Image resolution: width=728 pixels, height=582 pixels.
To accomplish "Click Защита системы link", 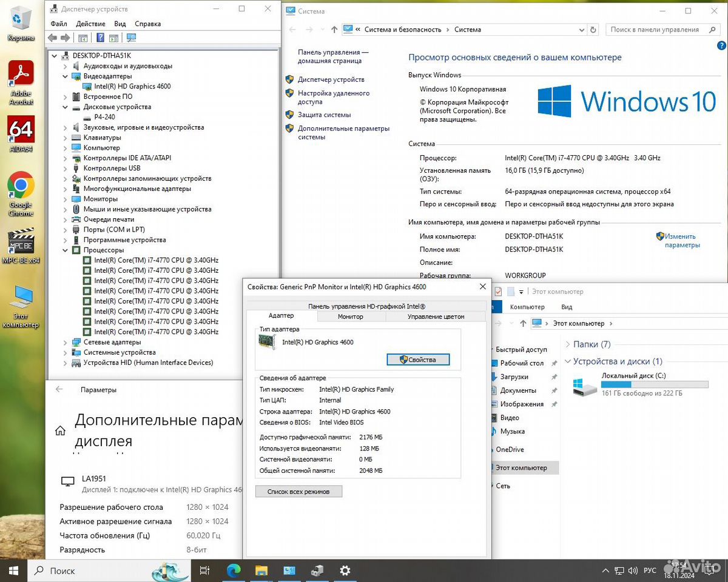I will pyautogui.click(x=324, y=115).
